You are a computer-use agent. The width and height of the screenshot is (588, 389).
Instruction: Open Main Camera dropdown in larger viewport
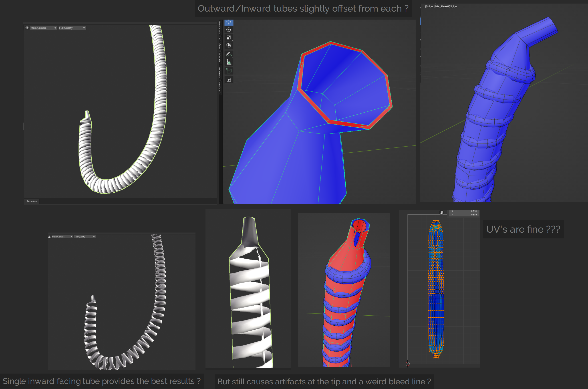(x=43, y=28)
